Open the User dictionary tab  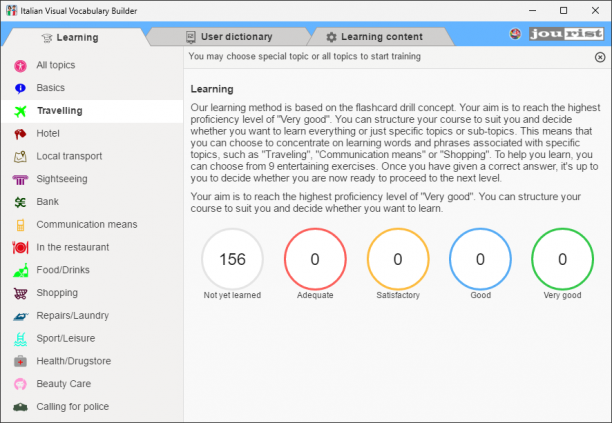pos(229,37)
